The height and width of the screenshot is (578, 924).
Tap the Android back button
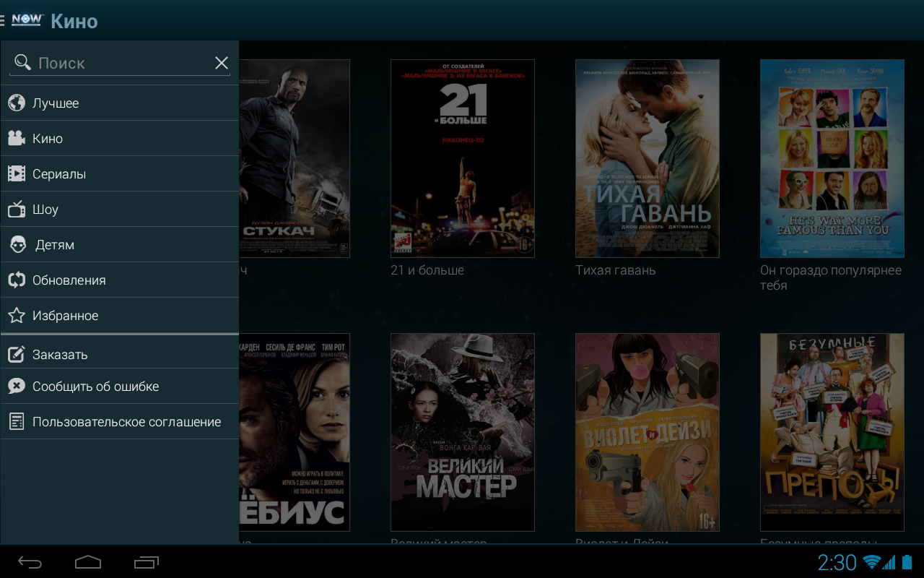click(x=30, y=561)
